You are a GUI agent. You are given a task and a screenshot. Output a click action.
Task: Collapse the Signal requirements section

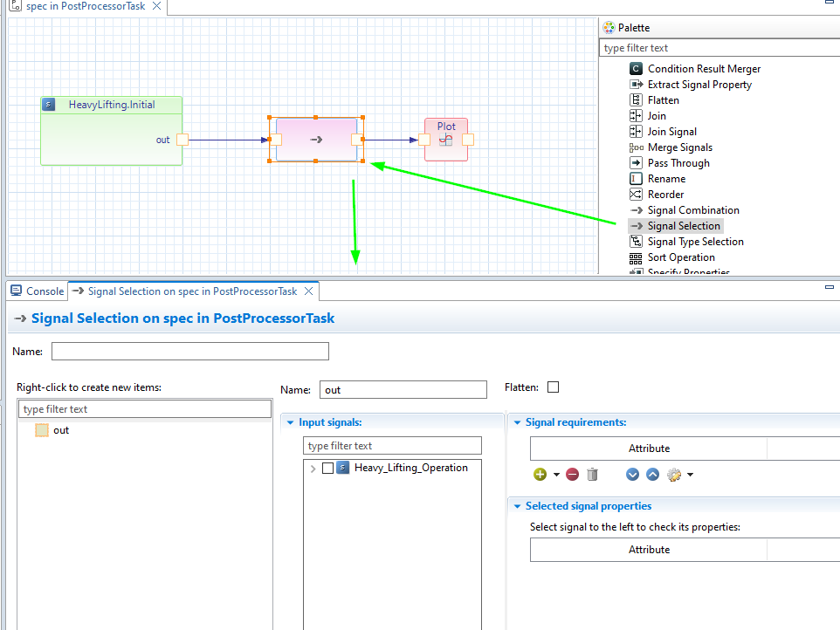click(x=516, y=422)
